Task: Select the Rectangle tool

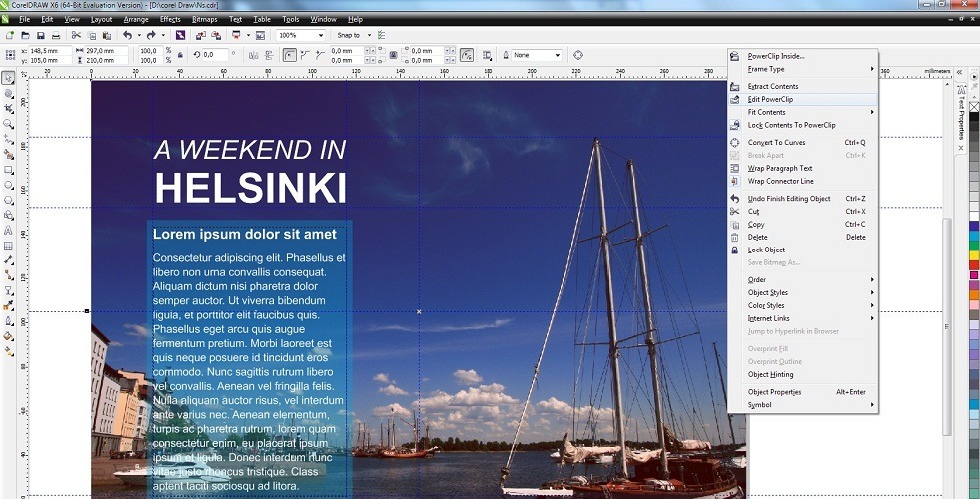Action: coord(8,170)
